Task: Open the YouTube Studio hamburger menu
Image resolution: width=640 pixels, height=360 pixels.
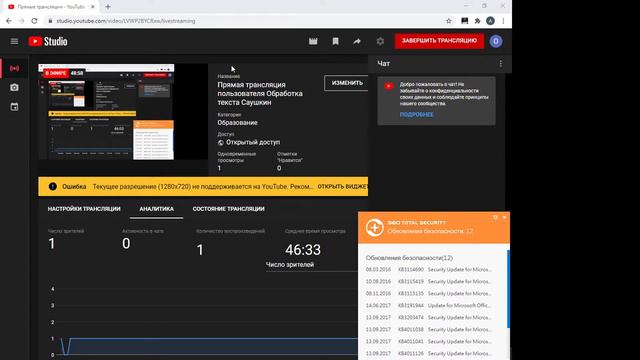Action: (14, 41)
